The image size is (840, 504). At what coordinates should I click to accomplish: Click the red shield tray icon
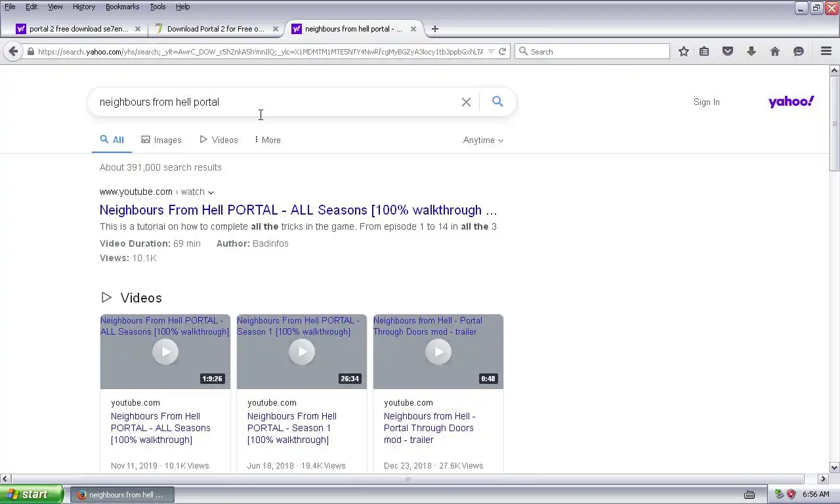[x=791, y=494]
